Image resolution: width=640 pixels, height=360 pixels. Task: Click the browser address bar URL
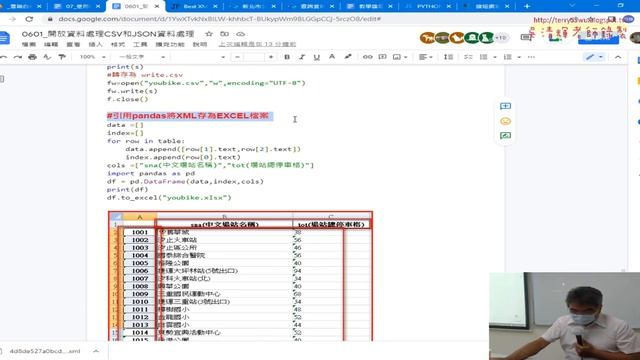220,19
